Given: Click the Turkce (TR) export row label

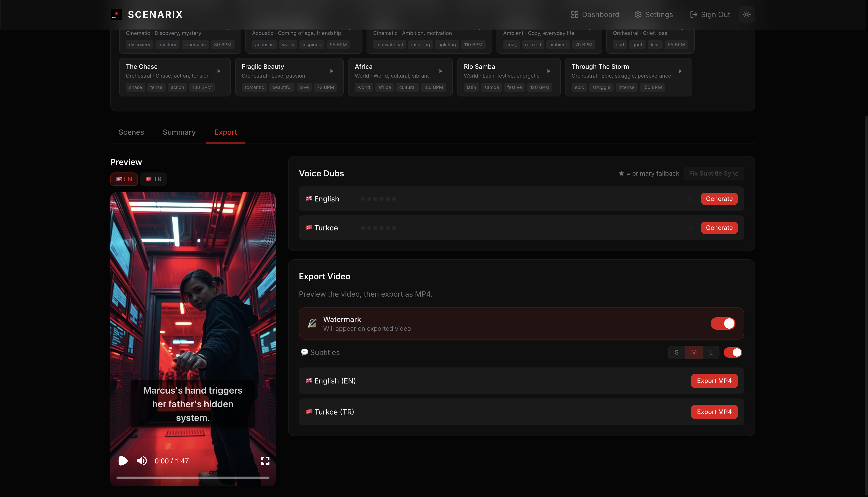Looking at the screenshot, I should click(x=334, y=412).
